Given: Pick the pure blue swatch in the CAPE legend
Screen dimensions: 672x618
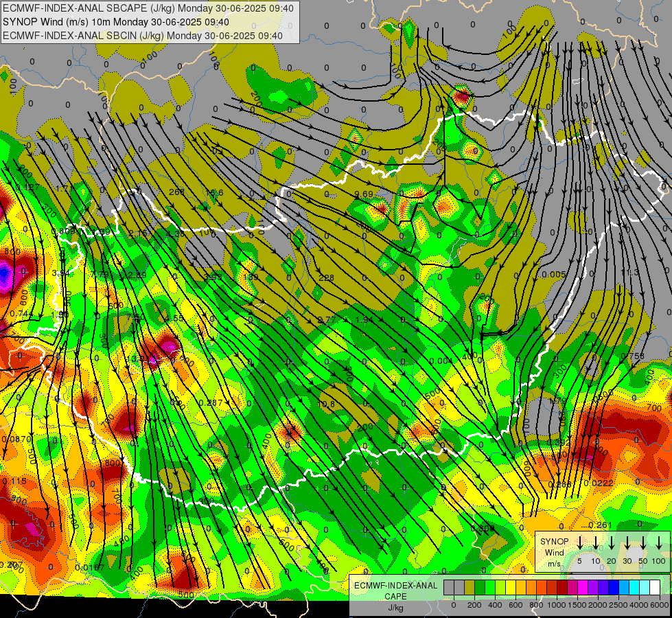Looking at the screenshot, I should (x=614, y=587).
